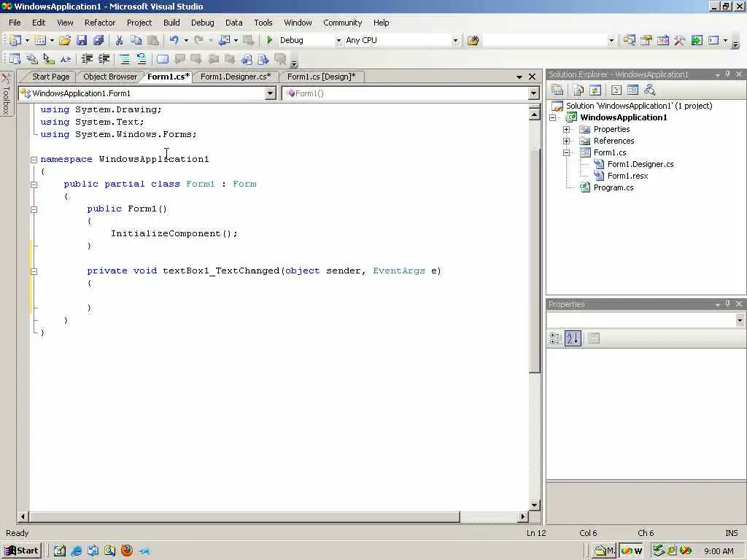The height and width of the screenshot is (560, 747).
Task: Open the Solution Explorer via toolbar icon
Action: coord(629,41)
